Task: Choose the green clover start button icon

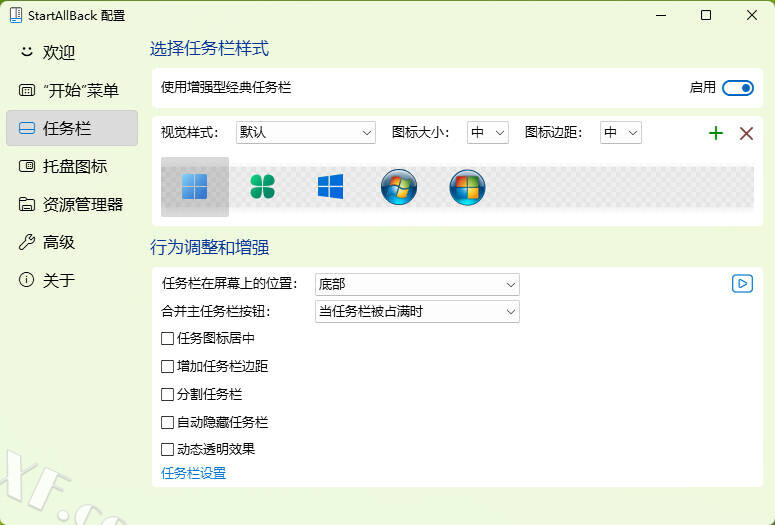Action: [262, 186]
